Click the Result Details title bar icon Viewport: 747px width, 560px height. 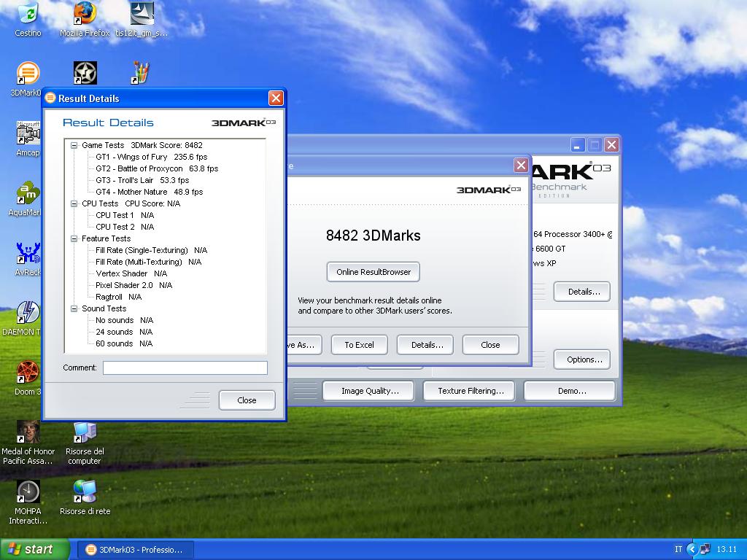coord(50,98)
